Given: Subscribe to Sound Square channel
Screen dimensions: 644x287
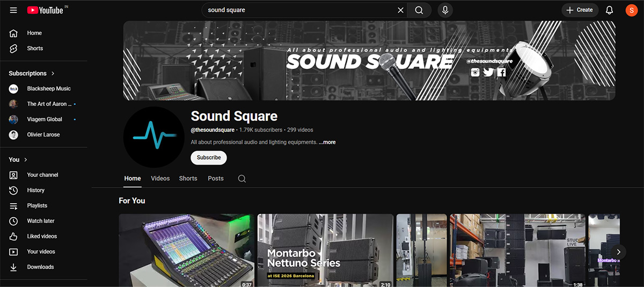Looking at the screenshot, I should tap(209, 157).
